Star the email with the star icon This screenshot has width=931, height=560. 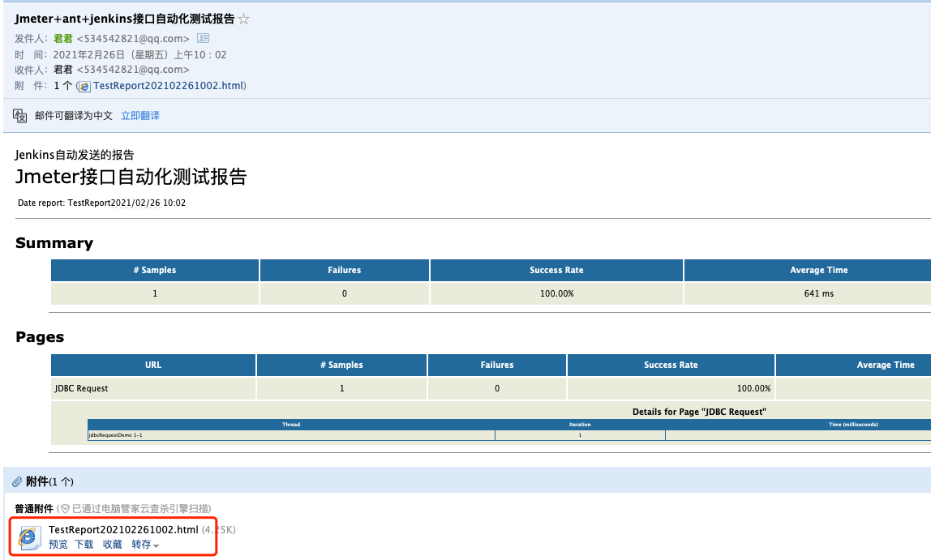coord(243,19)
